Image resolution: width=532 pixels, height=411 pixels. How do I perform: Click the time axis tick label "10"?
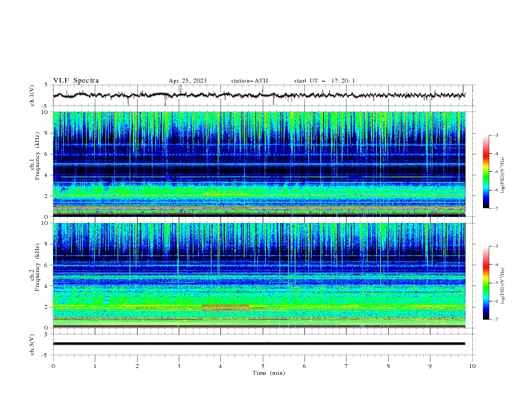[x=472, y=366]
